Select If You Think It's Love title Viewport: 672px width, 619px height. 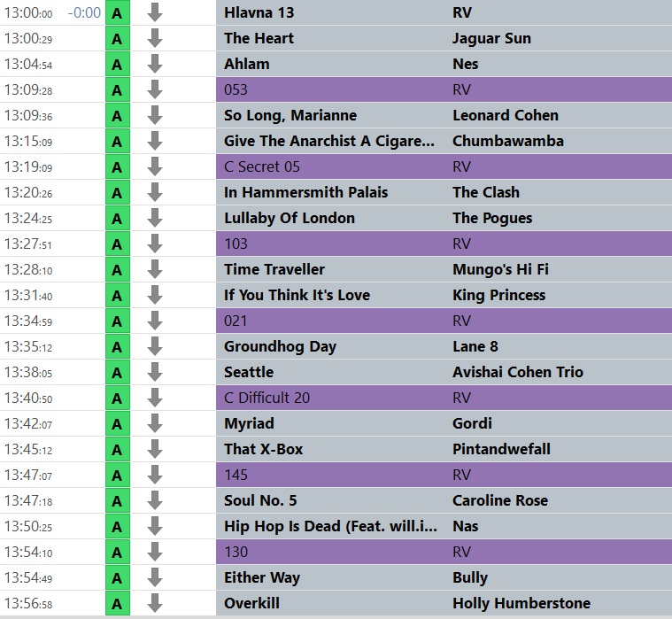(x=297, y=296)
